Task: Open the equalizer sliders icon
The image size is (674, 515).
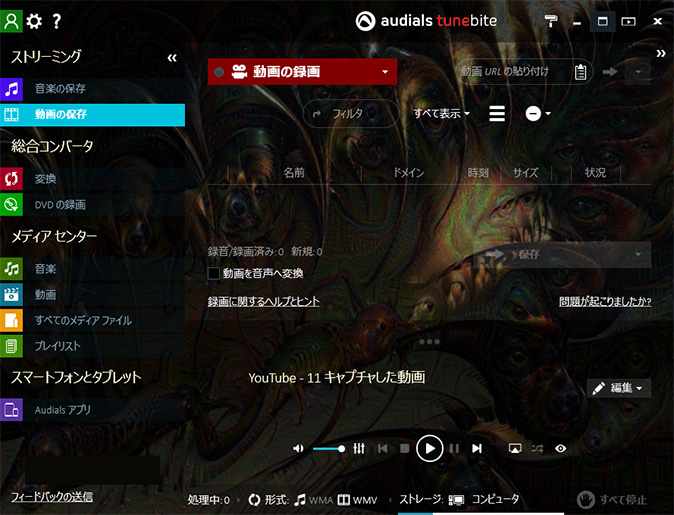Action: point(358,449)
